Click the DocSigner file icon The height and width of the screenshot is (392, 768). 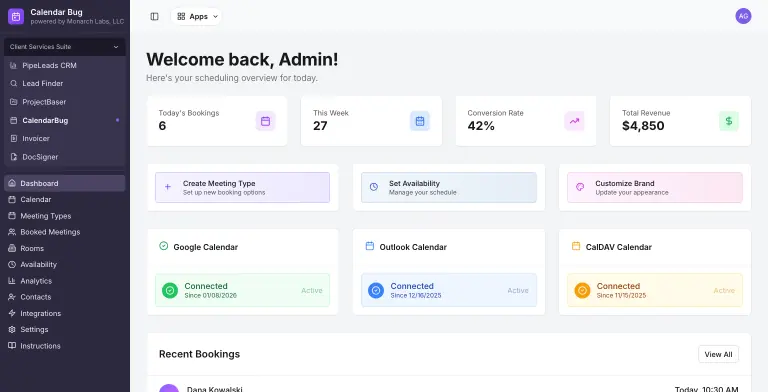14,157
